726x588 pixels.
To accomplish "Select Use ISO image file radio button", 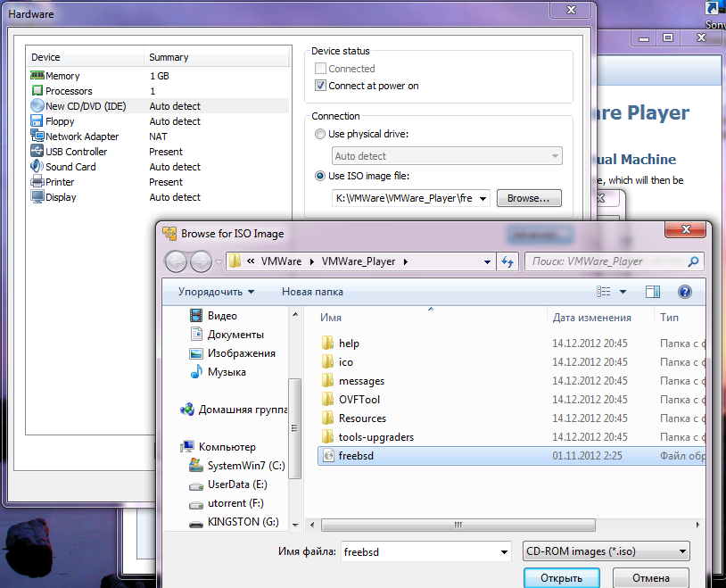I will click(319, 176).
